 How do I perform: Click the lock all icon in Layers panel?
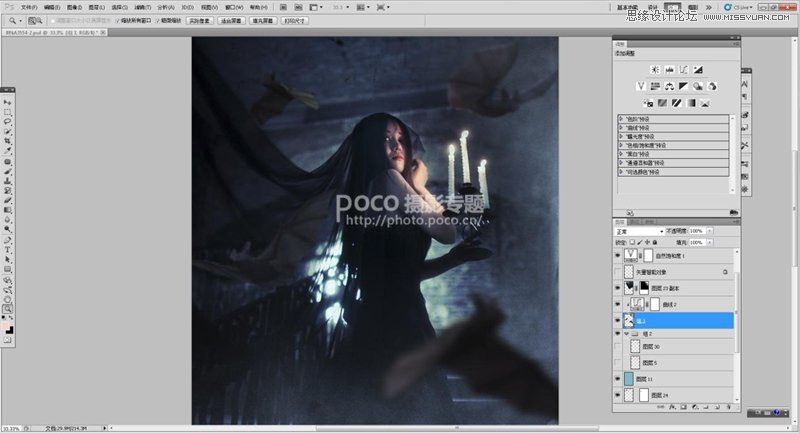(655, 242)
